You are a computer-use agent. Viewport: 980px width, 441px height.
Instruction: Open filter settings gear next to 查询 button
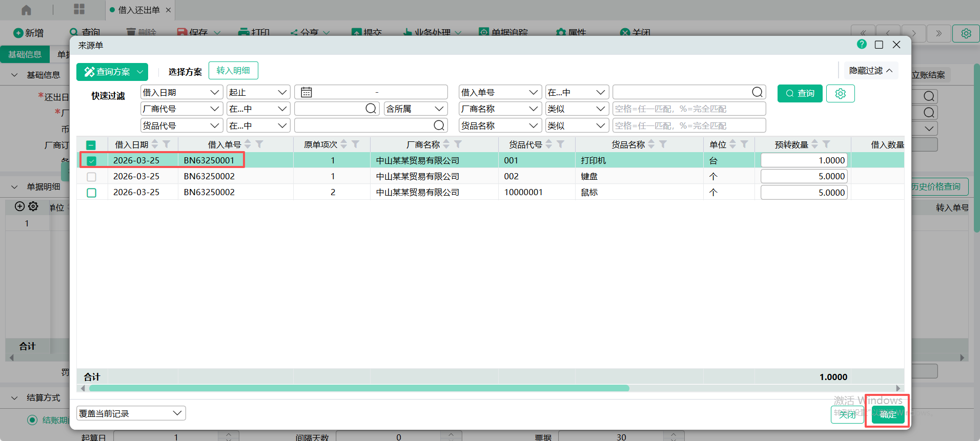[x=840, y=94]
